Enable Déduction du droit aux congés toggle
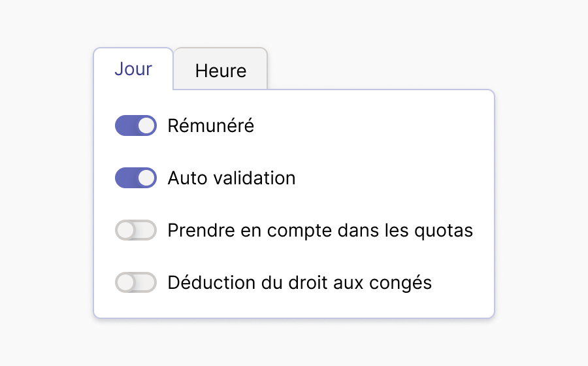This screenshot has height=366, width=588. click(x=136, y=282)
